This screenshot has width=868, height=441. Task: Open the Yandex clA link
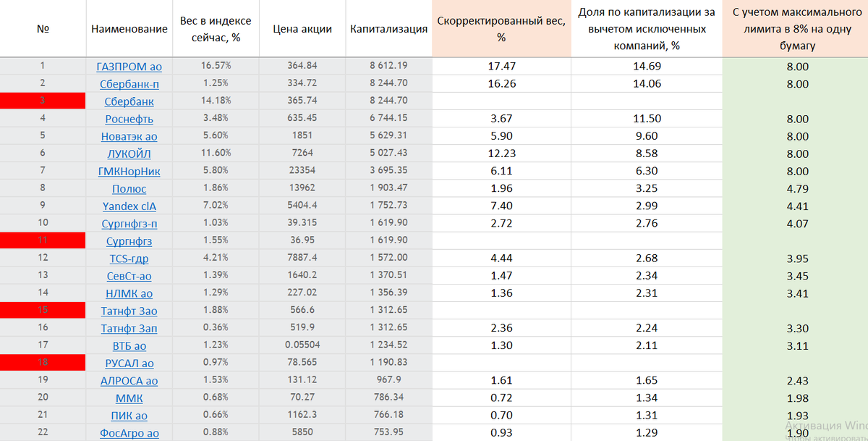click(129, 206)
